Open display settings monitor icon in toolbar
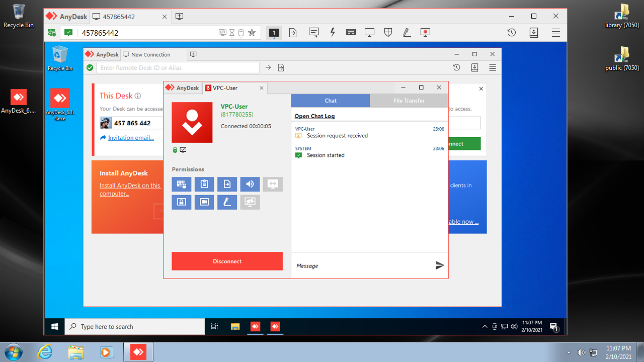Viewport: 644px width, 362px height. point(369,33)
